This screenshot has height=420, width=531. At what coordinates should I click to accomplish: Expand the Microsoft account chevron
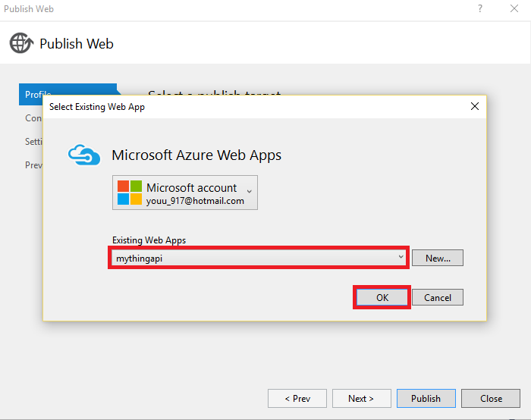250,190
